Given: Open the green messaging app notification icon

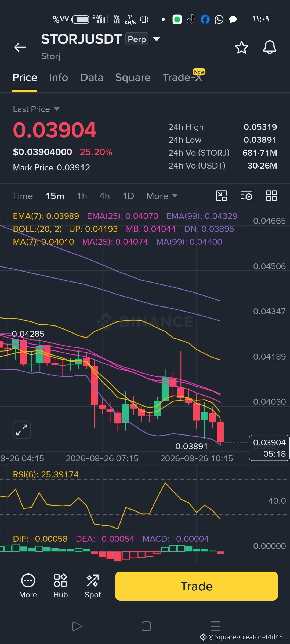Looking at the screenshot, I should click(177, 19).
